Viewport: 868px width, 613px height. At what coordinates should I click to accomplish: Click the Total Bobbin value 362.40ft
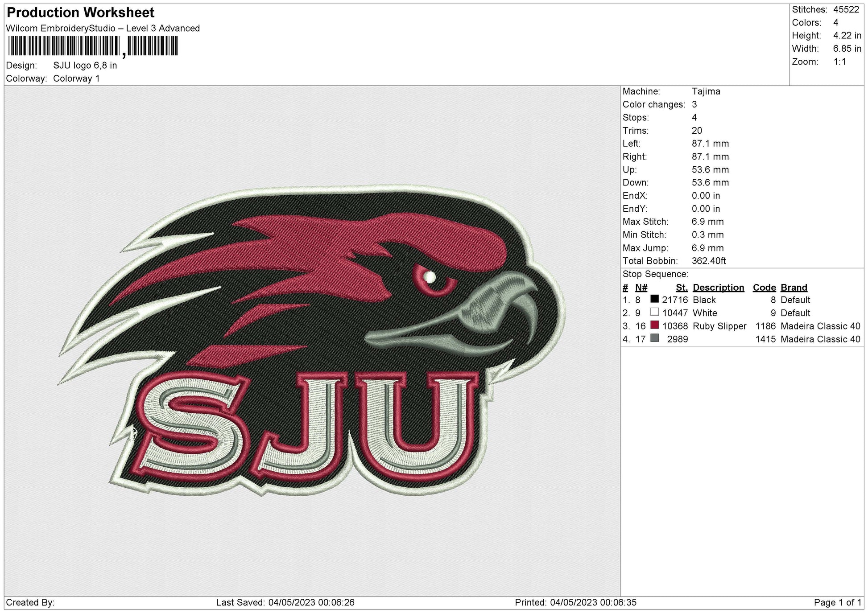coord(708,261)
